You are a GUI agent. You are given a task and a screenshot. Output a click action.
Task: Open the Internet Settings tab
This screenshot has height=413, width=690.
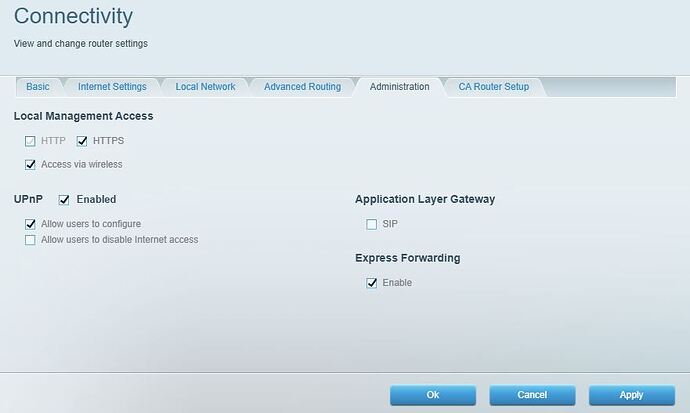point(112,87)
